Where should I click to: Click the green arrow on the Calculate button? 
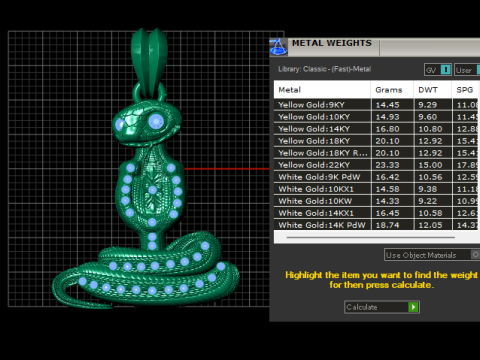pyautogui.click(x=413, y=307)
